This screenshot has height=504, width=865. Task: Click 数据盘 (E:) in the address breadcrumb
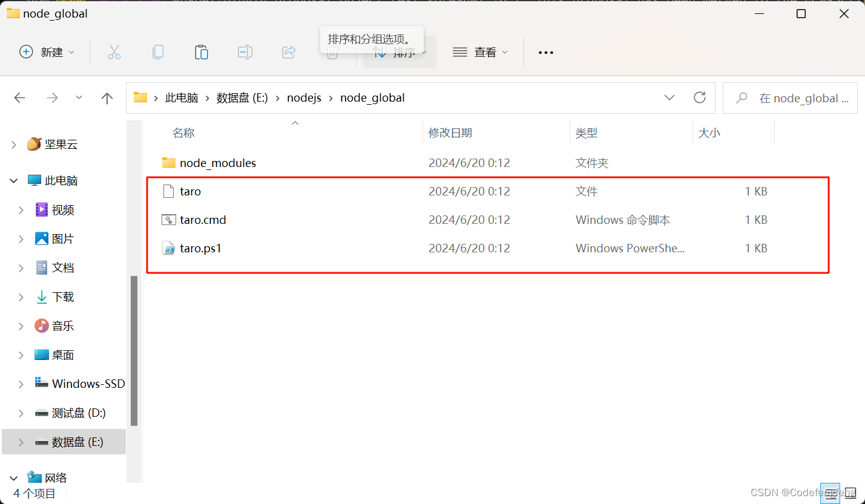(x=242, y=98)
